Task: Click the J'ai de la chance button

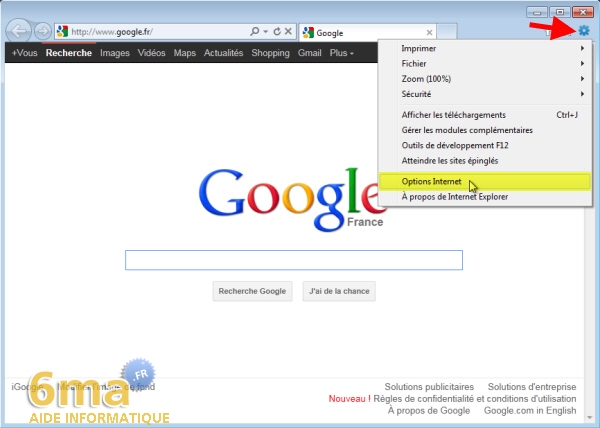Action: 339,291
